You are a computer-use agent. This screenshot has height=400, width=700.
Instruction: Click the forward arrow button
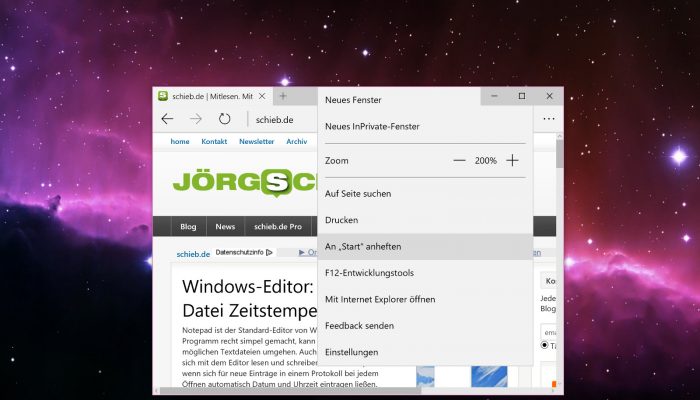coord(196,119)
